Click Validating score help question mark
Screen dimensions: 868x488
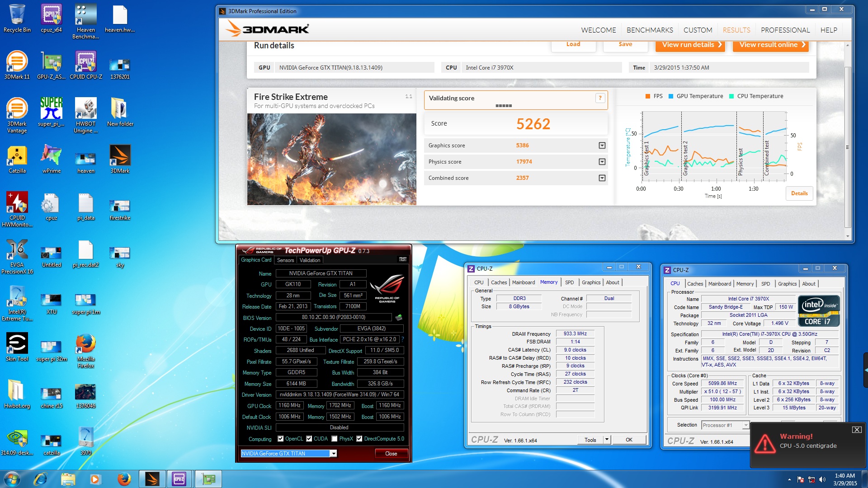coord(600,98)
